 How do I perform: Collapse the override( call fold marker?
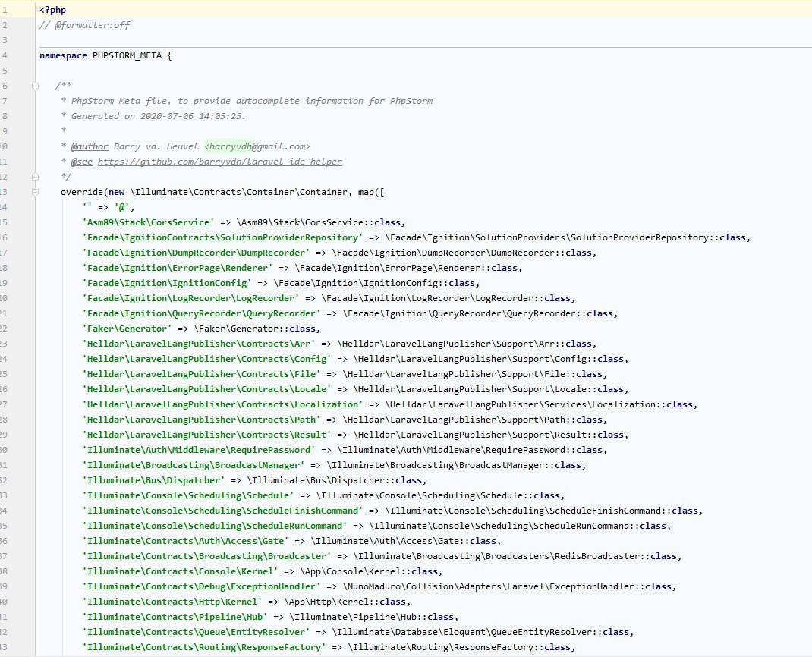(35, 192)
